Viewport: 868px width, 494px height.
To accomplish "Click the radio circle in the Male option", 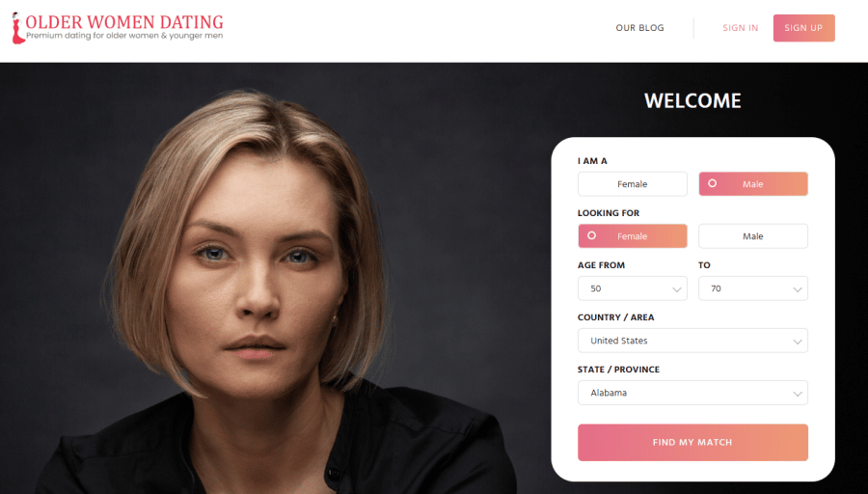I will 713,183.
